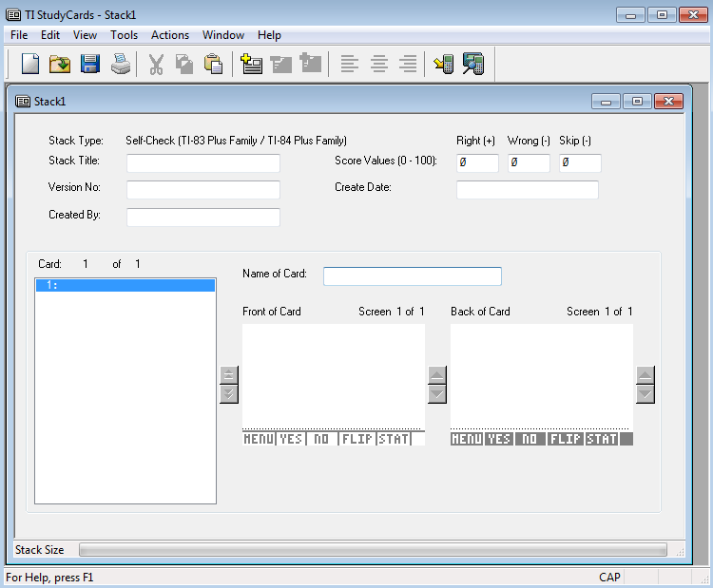Click the FLIP softkey on Front of Card
This screenshot has width=713, height=588.
pos(356,439)
